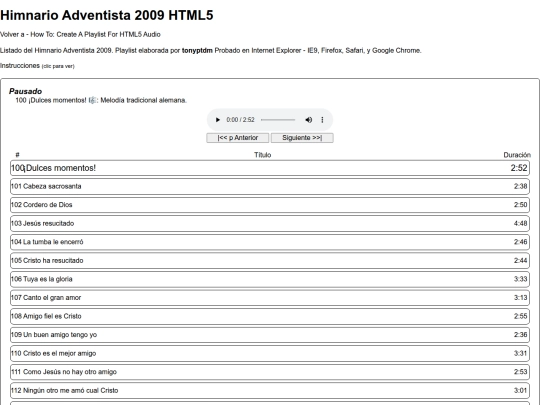540x405 pixels.
Task: Click the 4:48 duration of Jesús resucitado
Action: click(x=520, y=224)
